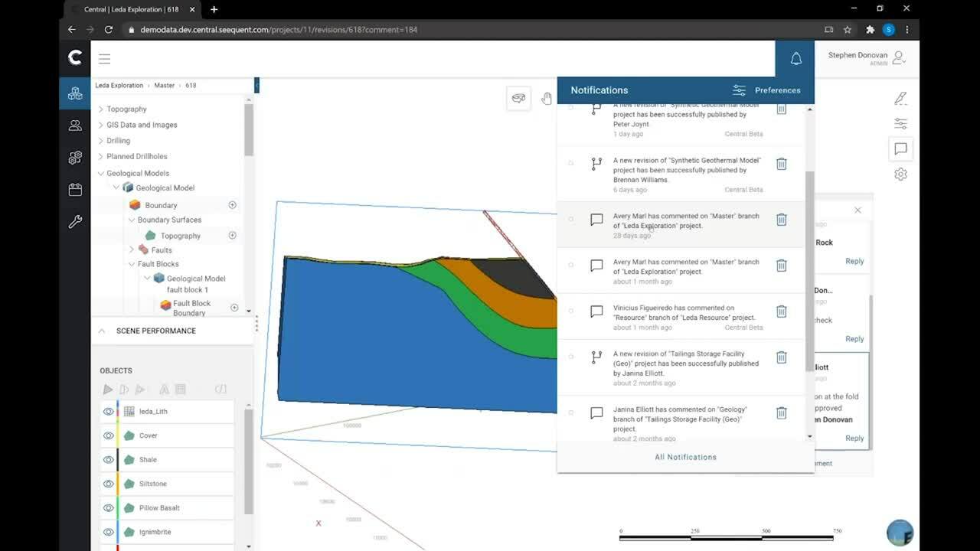Viewport: 980px width, 551px height.
Task: Click the slicer tool button in viewer
Action: [x=518, y=98]
